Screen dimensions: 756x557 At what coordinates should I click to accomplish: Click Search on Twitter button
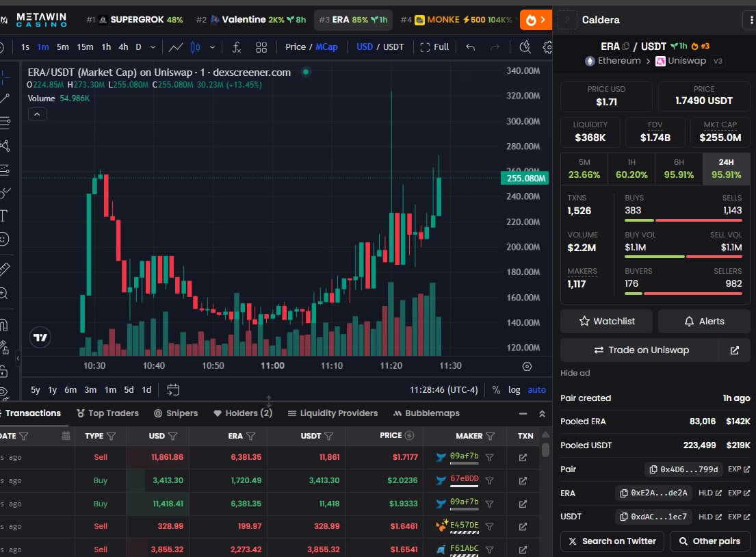click(612, 541)
